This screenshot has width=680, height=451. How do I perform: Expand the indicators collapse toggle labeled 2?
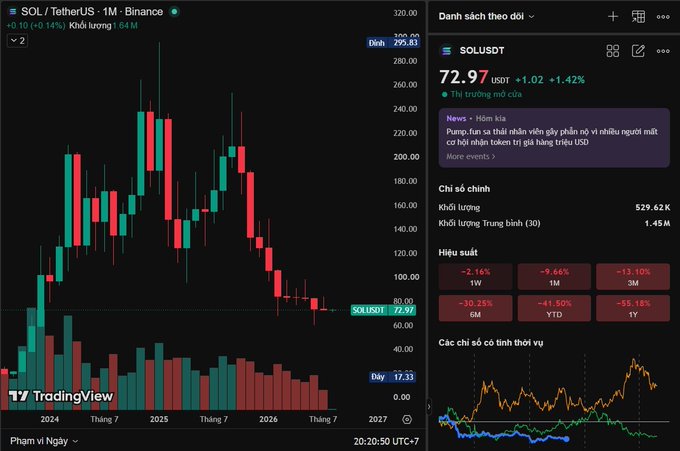(18, 41)
